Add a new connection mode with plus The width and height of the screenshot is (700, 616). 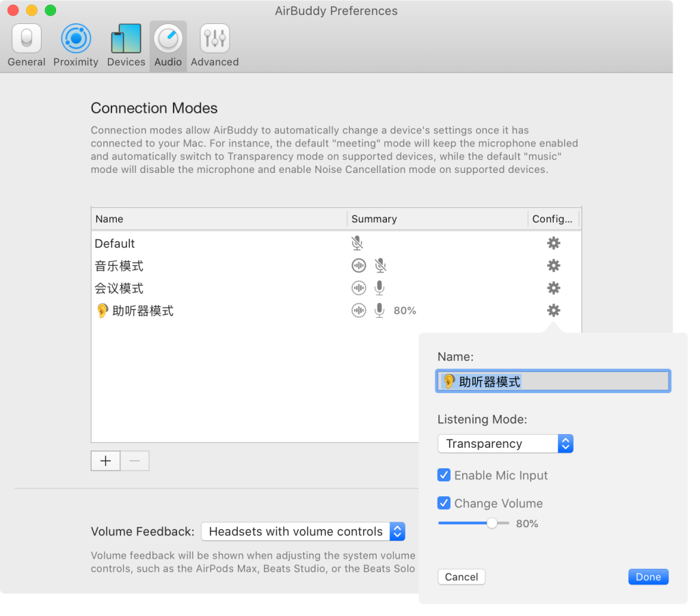(106, 461)
